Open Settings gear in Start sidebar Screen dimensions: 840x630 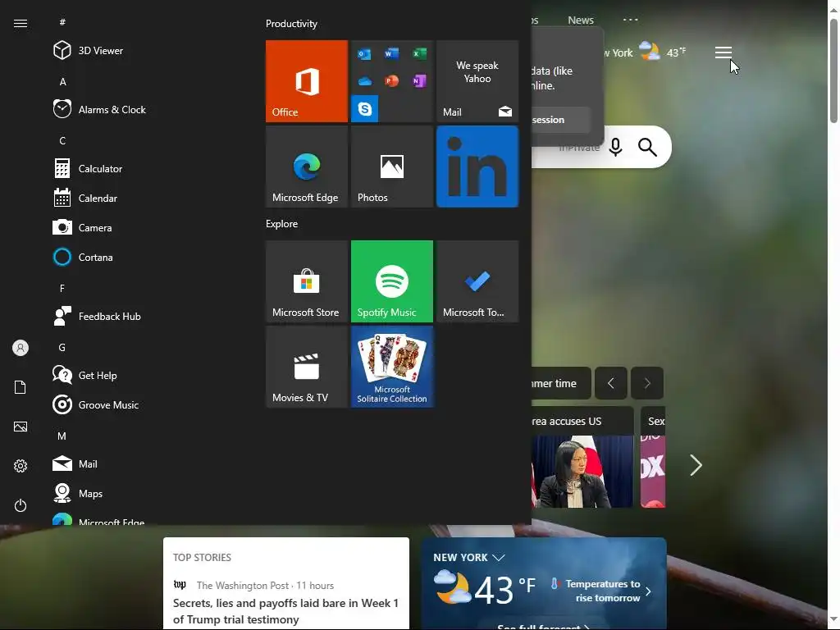pyautogui.click(x=21, y=466)
